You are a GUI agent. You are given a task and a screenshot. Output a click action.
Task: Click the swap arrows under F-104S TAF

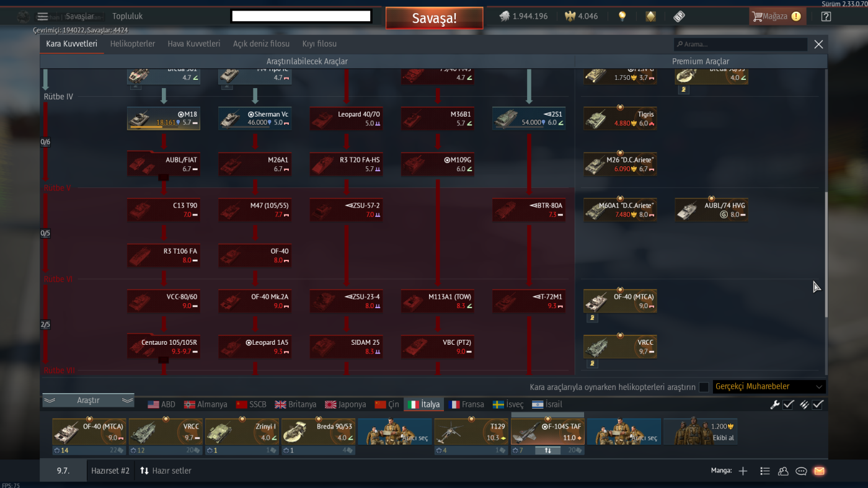pos(547,450)
